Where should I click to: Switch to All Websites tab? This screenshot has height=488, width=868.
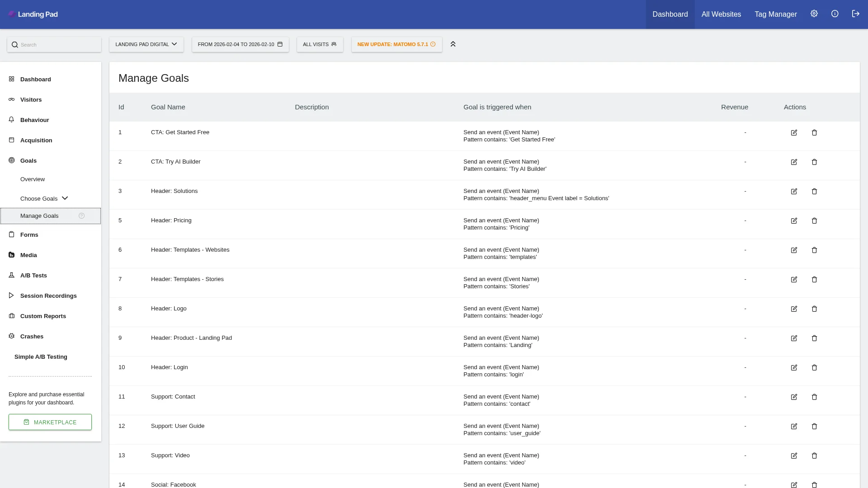coord(721,14)
